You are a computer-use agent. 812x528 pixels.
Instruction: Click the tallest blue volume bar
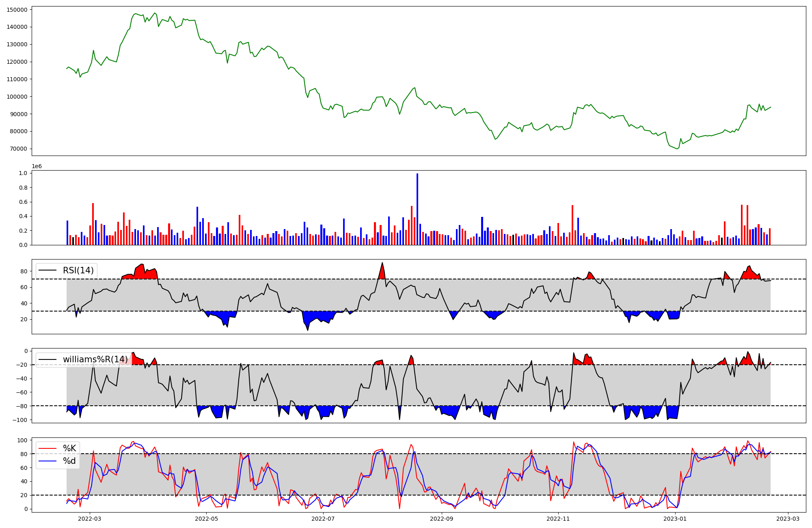(417, 209)
